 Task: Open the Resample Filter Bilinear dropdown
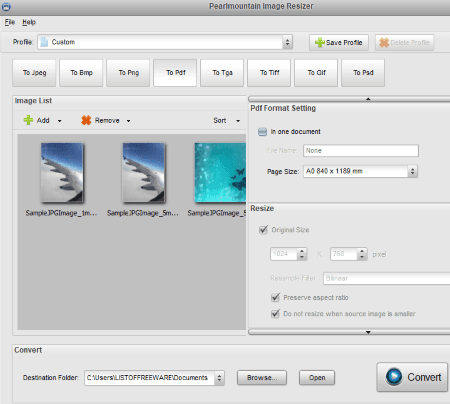(386, 278)
